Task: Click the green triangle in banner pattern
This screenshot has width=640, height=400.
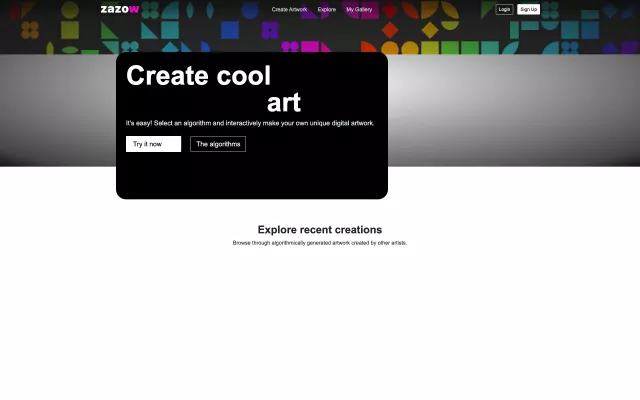Action: pyautogui.click(x=109, y=30)
